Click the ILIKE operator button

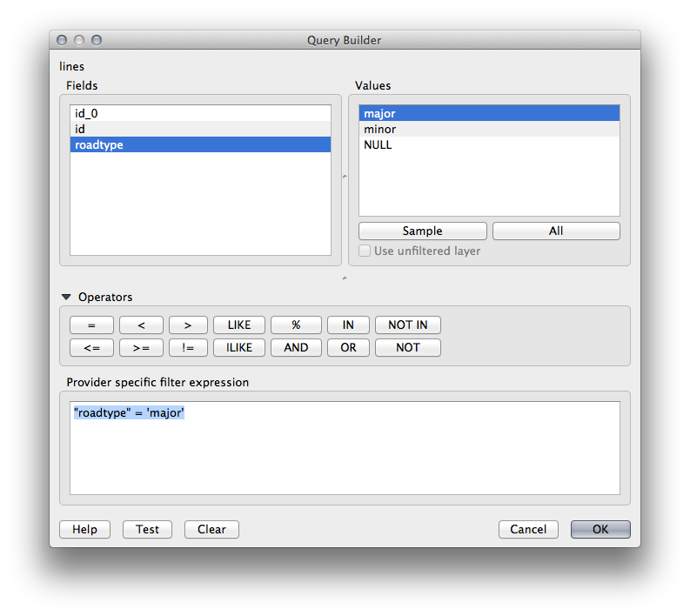click(x=239, y=348)
